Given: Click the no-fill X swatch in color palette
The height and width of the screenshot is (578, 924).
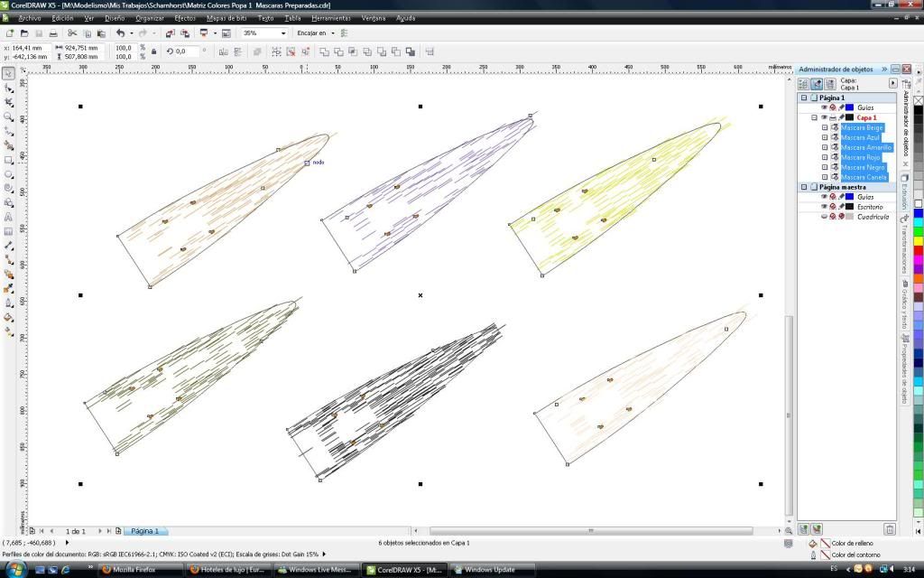Looking at the screenshot, I should click(918, 100).
